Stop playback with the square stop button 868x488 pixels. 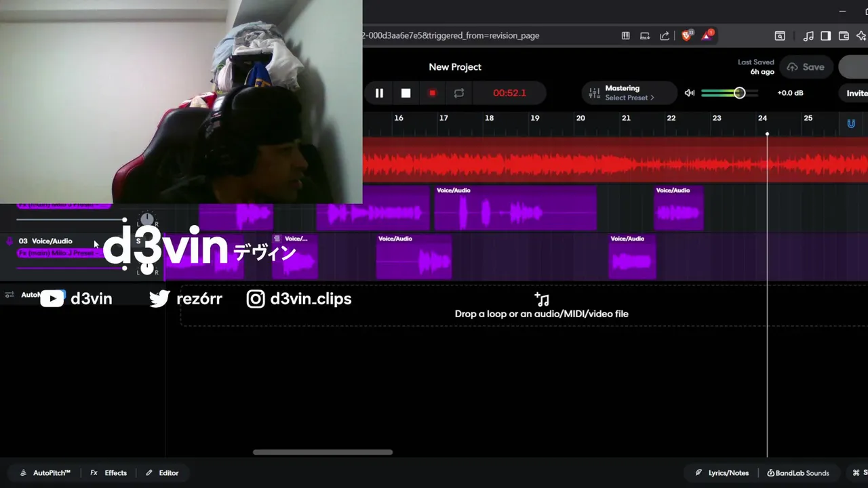click(x=406, y=93)
